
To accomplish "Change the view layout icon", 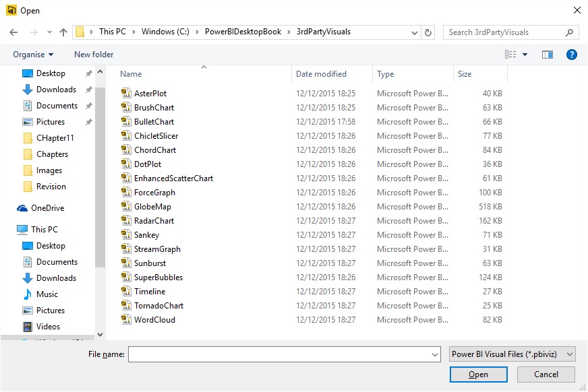I will (510, 55).
